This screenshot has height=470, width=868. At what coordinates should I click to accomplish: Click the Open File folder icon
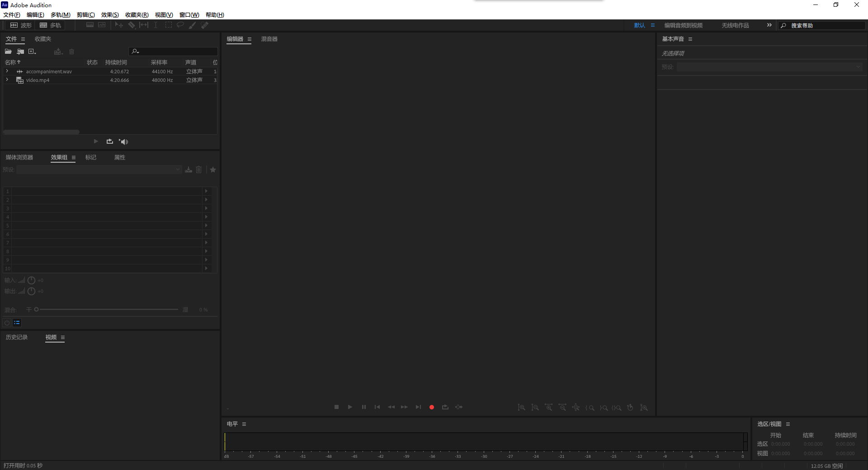(x=8, y=52)
